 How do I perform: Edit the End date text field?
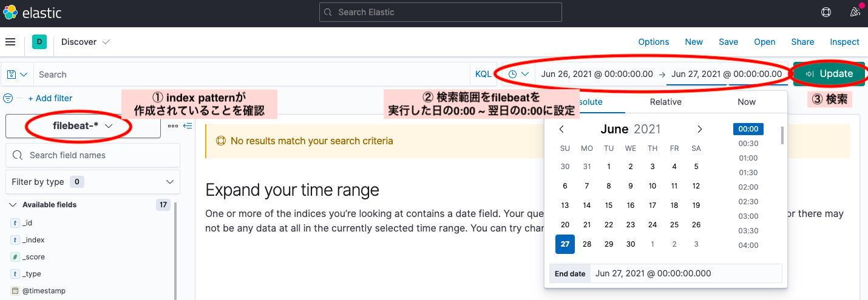click(687, 273)
